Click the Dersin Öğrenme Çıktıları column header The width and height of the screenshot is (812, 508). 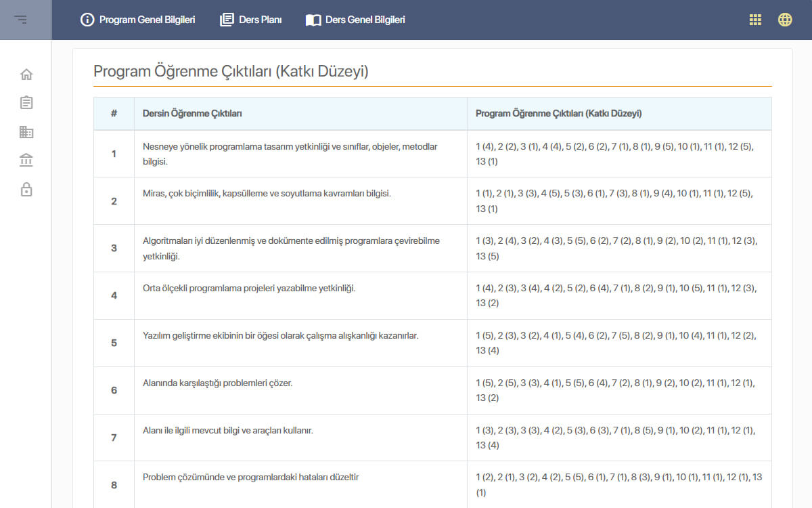coord(192,114)
